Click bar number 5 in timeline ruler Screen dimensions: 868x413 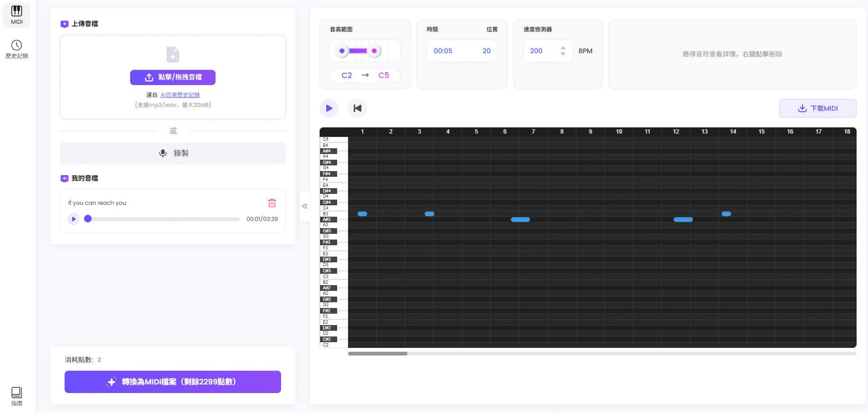476,132
